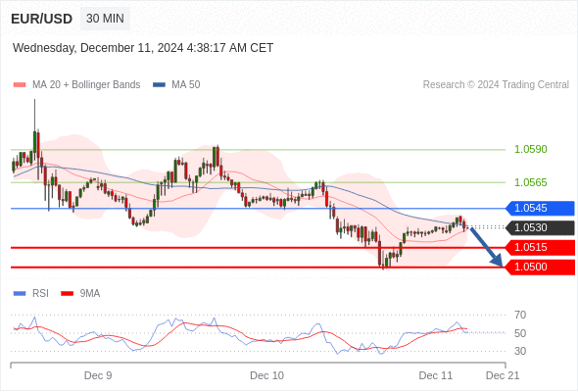Click the 1.0515 support price tag
This screenshot has width=578, height=392.
(x=540, y=247)
